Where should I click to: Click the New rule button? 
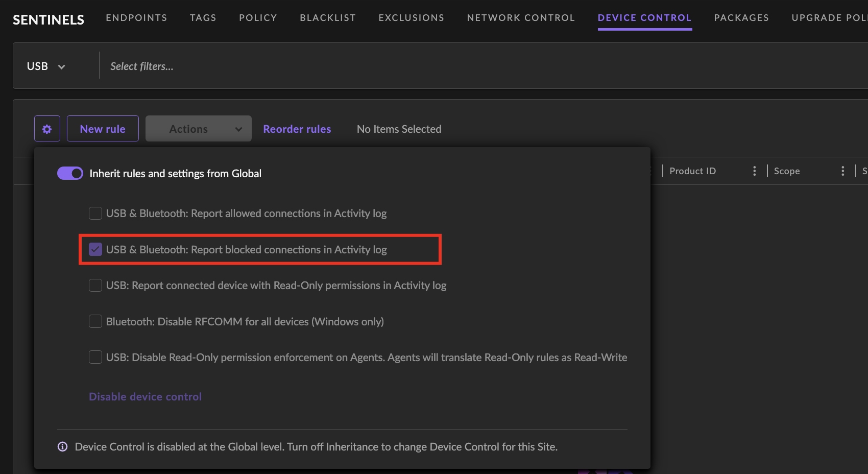coord(103,129)
